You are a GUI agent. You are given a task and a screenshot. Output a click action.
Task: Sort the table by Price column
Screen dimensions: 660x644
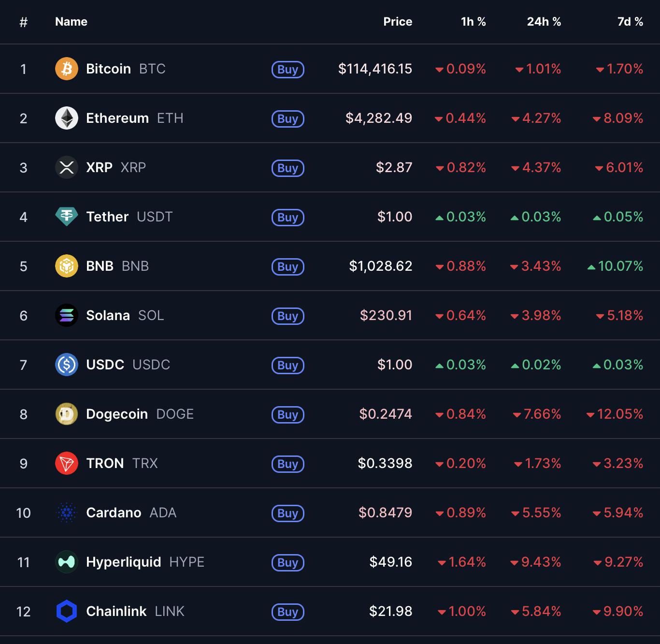[397, 22]
